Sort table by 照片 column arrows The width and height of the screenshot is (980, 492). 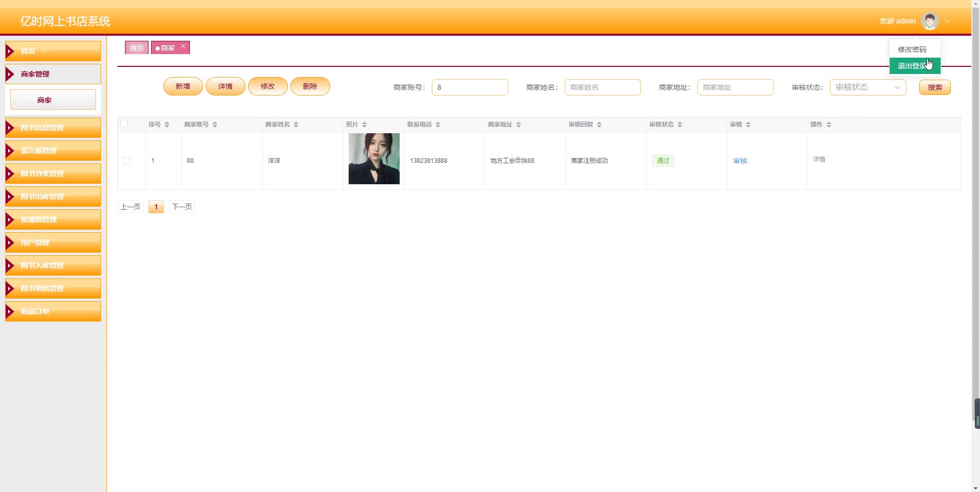pos(364,125)
